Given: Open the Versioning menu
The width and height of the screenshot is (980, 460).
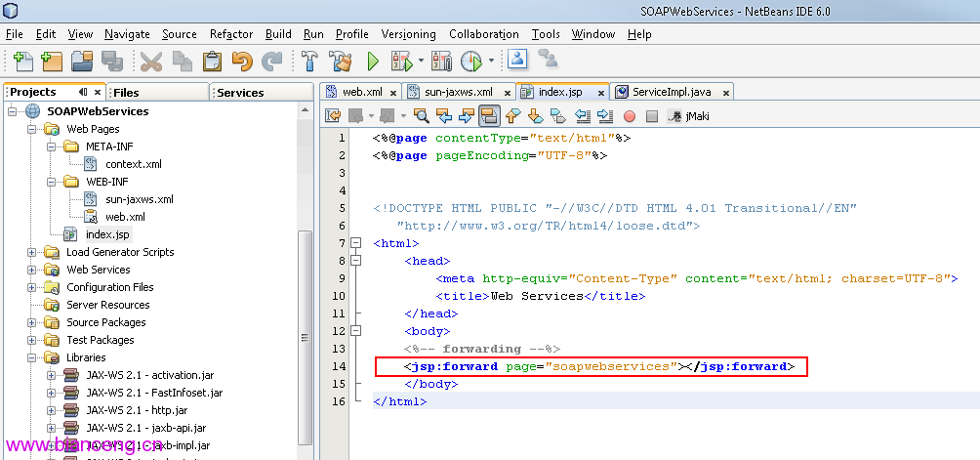Looking at the screenshot, I should pos(409,34).
